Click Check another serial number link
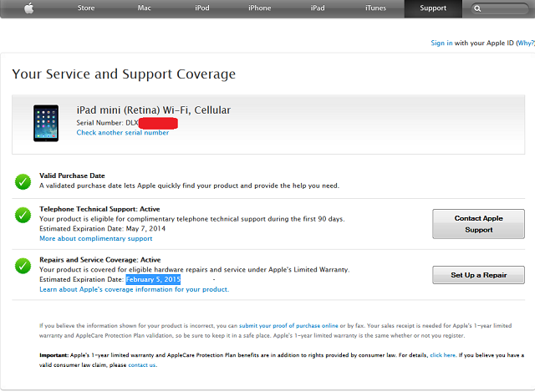This screenshot has width=535, height=392. coord(123,133)
